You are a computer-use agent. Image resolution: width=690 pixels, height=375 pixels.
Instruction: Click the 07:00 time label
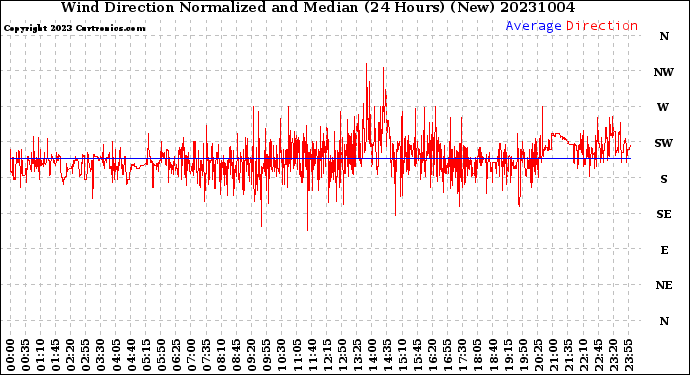191,356
